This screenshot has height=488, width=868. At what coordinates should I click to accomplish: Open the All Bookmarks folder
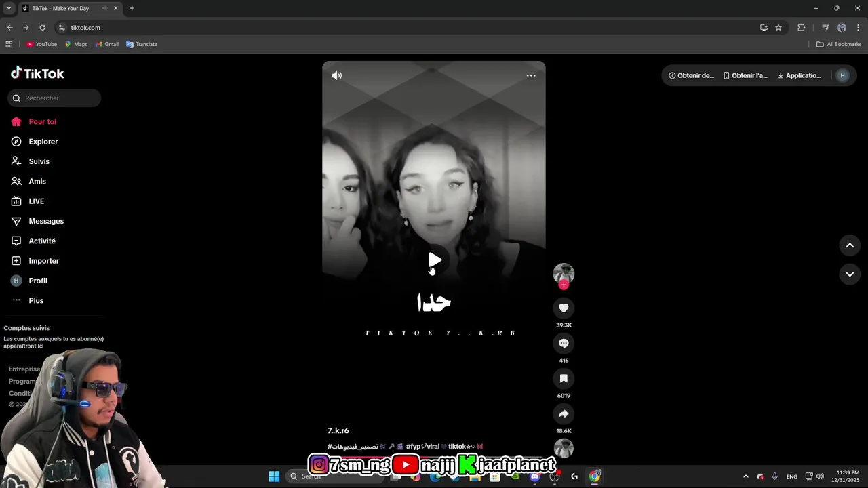tap(839, 44)
